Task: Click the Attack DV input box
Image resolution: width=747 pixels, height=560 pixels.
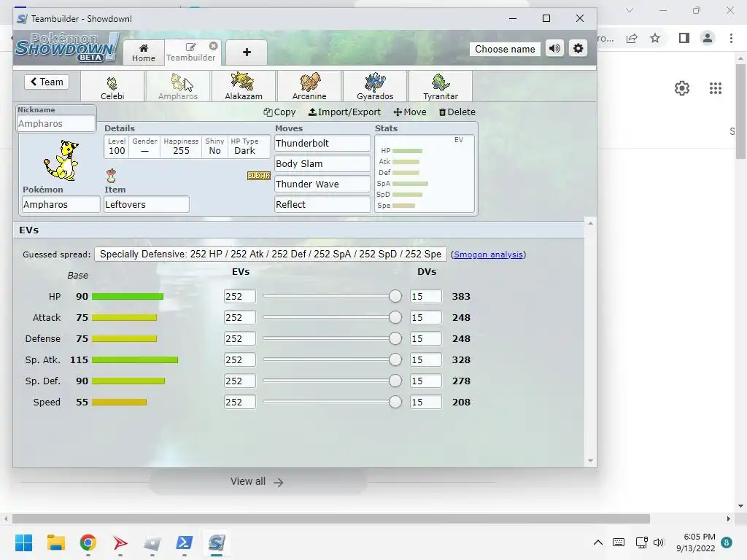Action: click(426, 318)
